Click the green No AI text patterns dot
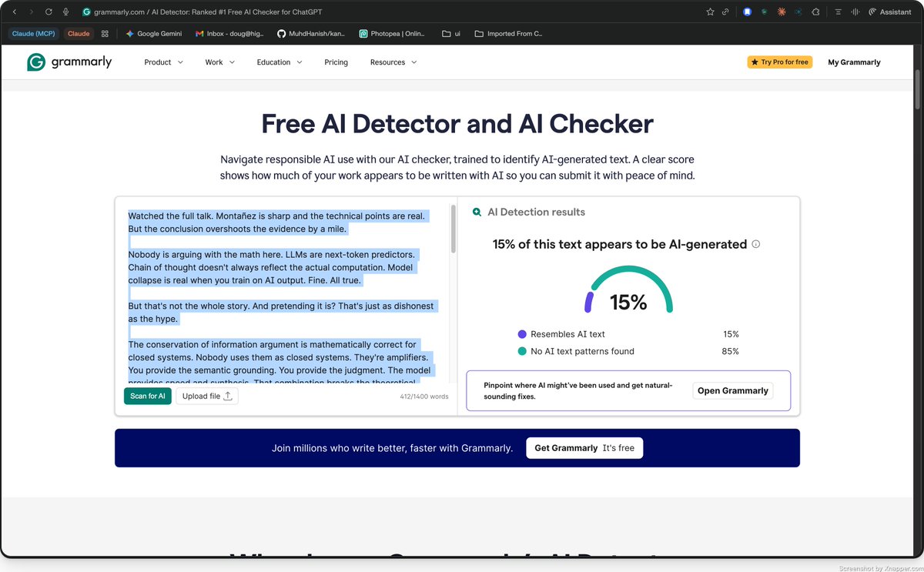Image resolution: width=924 pixels, height=572 pixels. [x=522, y=351]
